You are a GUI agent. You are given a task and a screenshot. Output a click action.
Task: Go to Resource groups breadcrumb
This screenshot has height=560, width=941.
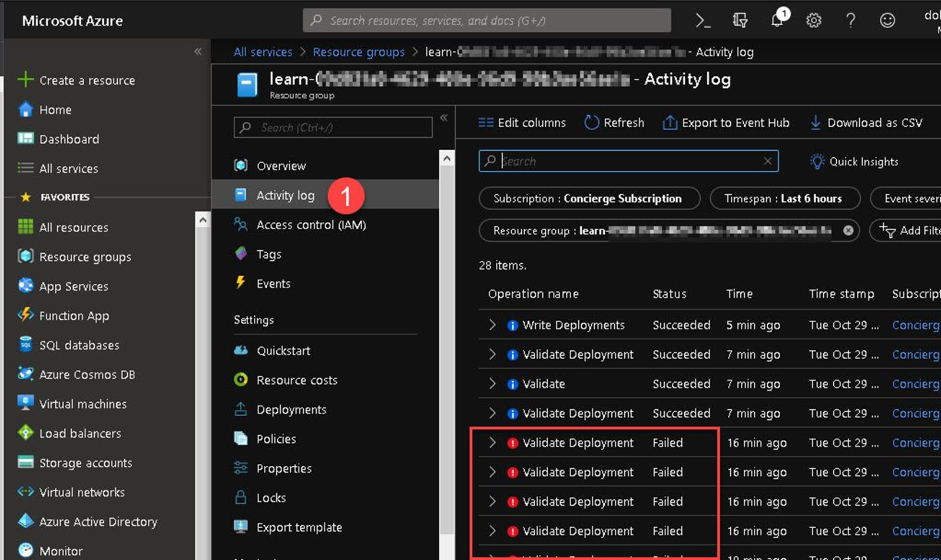pos(359,52)
